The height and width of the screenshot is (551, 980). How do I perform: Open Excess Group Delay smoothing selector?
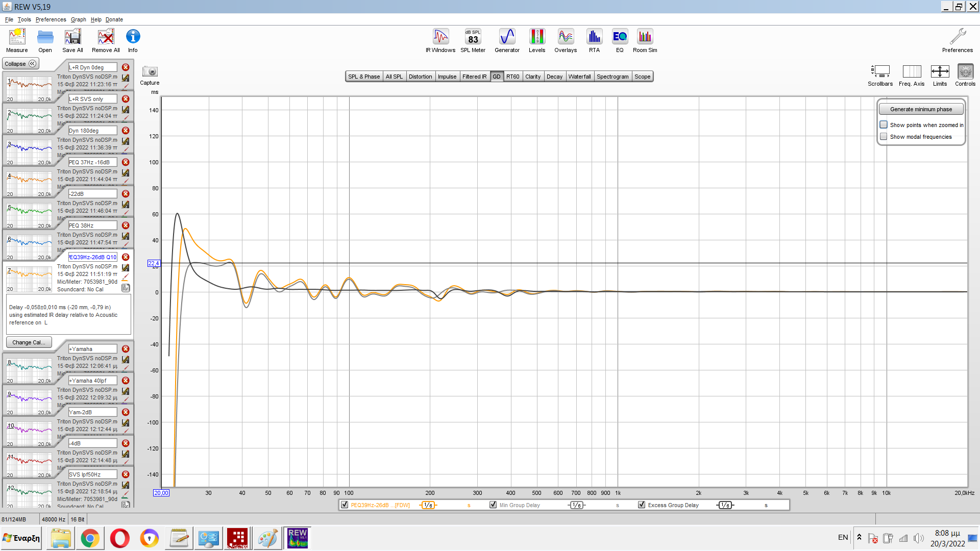pyautogui.click(x=725, y=505)
